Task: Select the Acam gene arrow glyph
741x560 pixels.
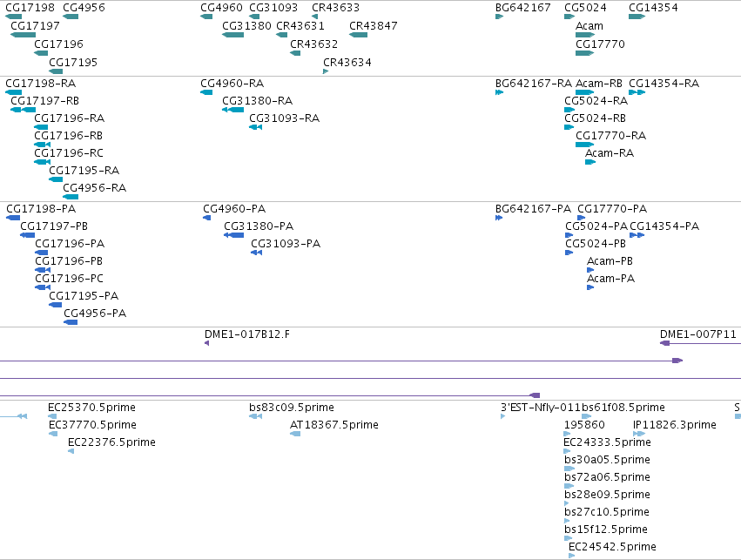Action: (x=585, y=35)
